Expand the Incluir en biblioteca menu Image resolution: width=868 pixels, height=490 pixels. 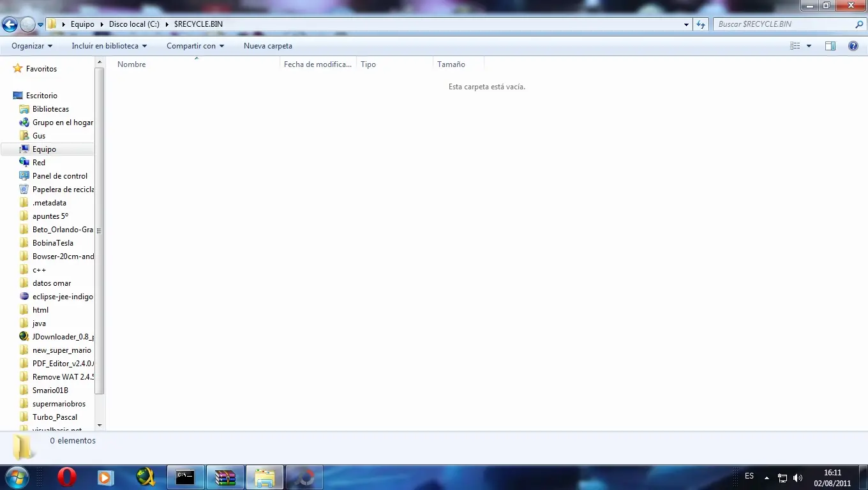[x=109, y=46]
